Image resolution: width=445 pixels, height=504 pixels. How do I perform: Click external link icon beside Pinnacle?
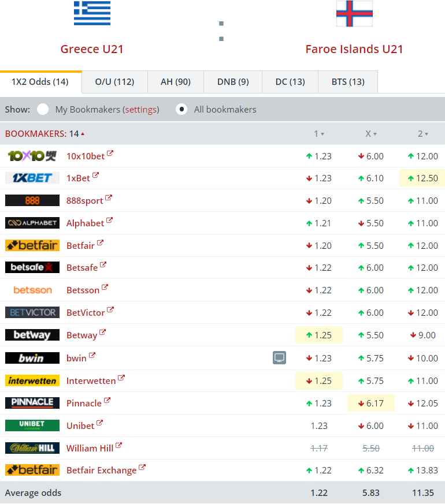tap(107, 400)
